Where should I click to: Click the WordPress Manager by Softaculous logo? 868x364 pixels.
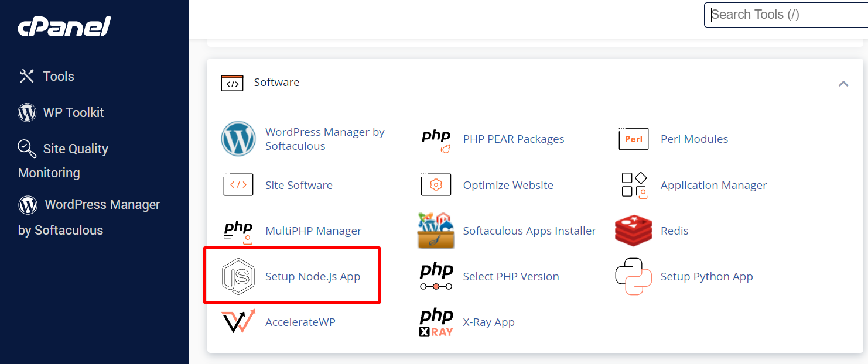238,139
